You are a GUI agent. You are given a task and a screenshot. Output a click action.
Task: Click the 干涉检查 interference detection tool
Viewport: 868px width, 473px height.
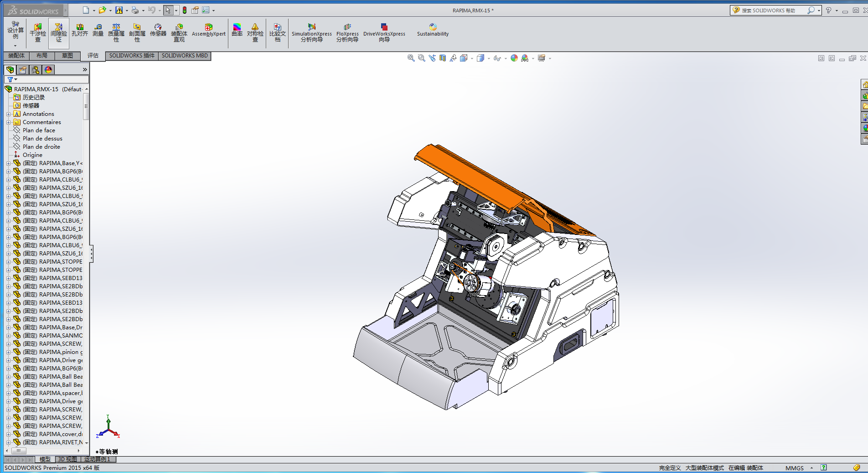(x=38, y=33)
